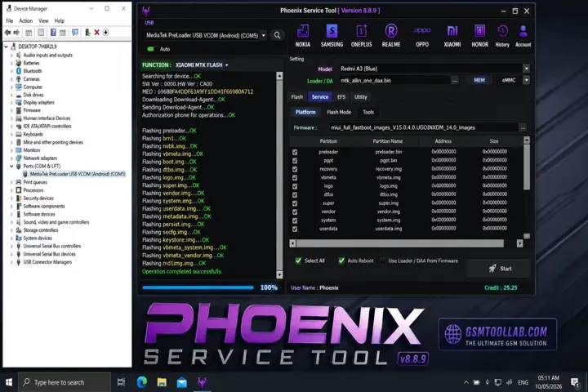
Task: Open the OPPO brand module
Action: coord(422,36)
